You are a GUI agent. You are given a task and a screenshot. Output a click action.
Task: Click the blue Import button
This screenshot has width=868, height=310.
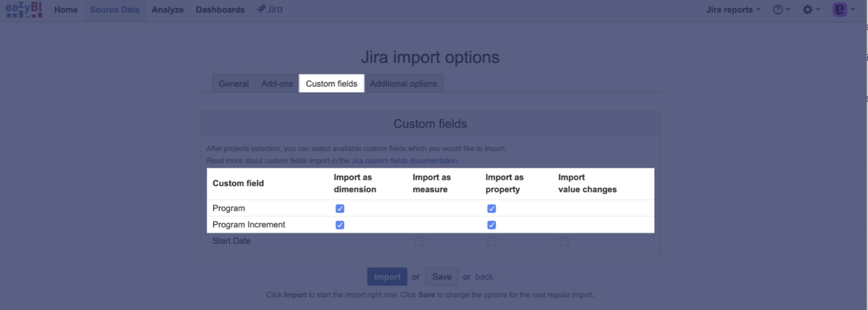click(387, 276)
